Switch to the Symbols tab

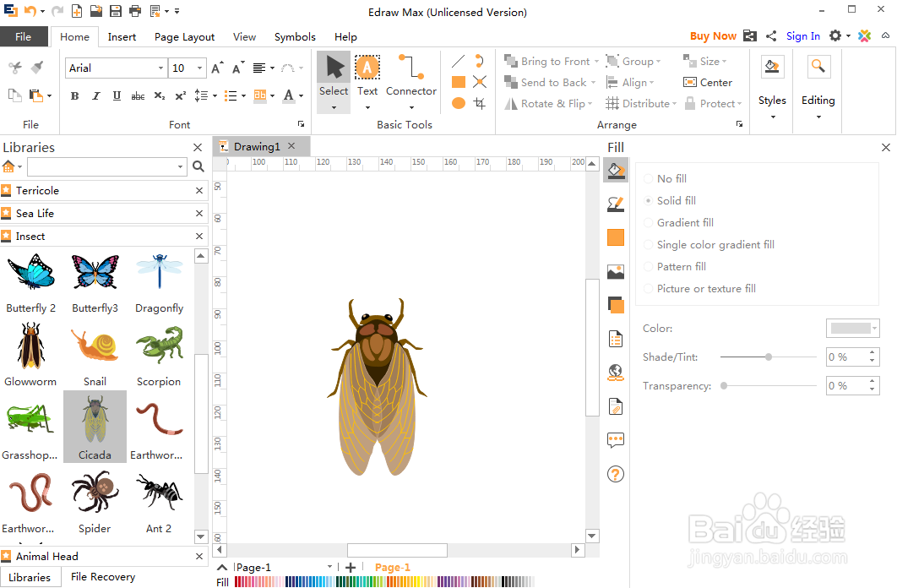pyautogui.click(x=295, y=36)
